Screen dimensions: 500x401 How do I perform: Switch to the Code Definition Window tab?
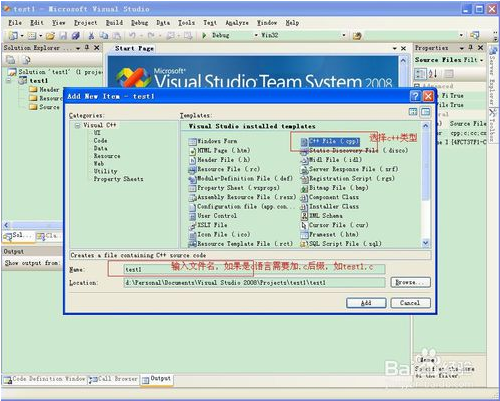click(x=45, y=379)
